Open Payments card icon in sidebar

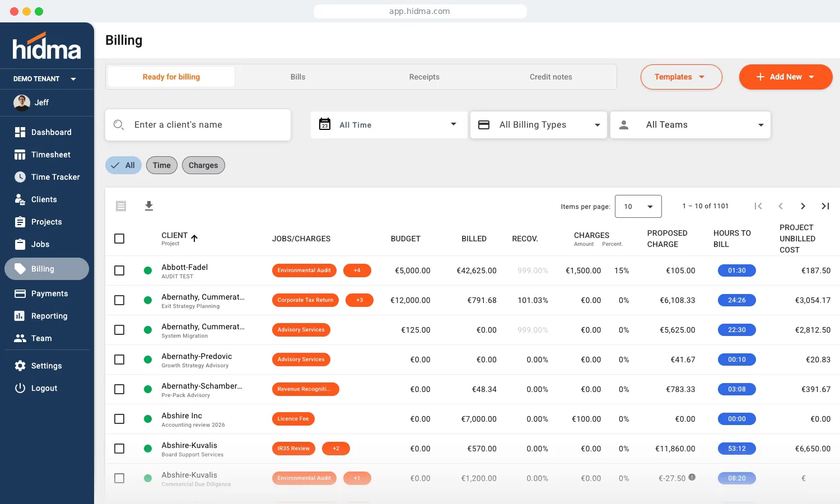[20, 293]
